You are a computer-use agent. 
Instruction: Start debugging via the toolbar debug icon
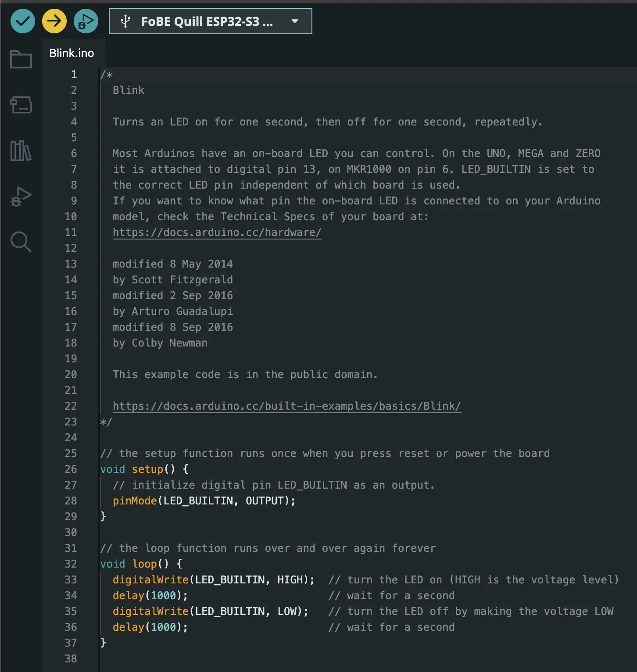pos(86,21)
